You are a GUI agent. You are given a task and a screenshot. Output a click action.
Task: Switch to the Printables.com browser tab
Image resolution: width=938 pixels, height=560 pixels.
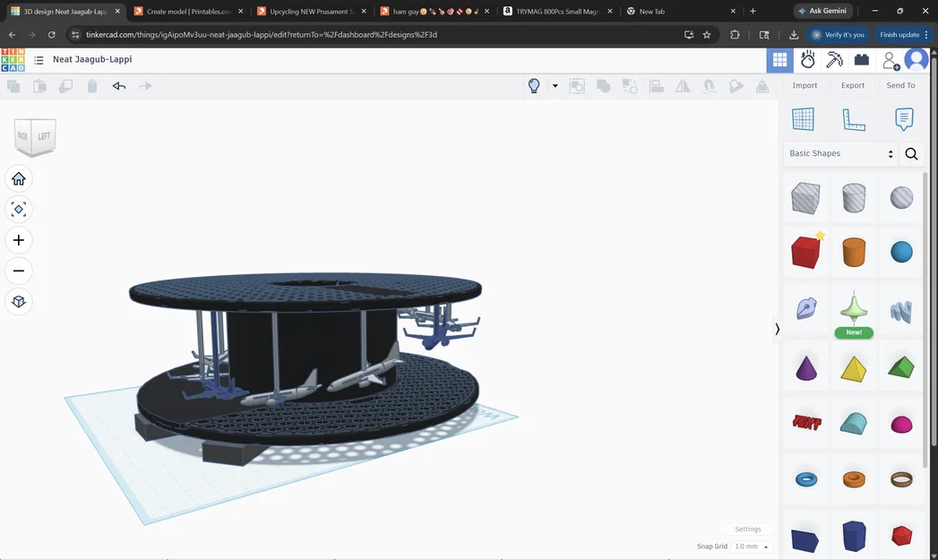[x=185, y=12]
